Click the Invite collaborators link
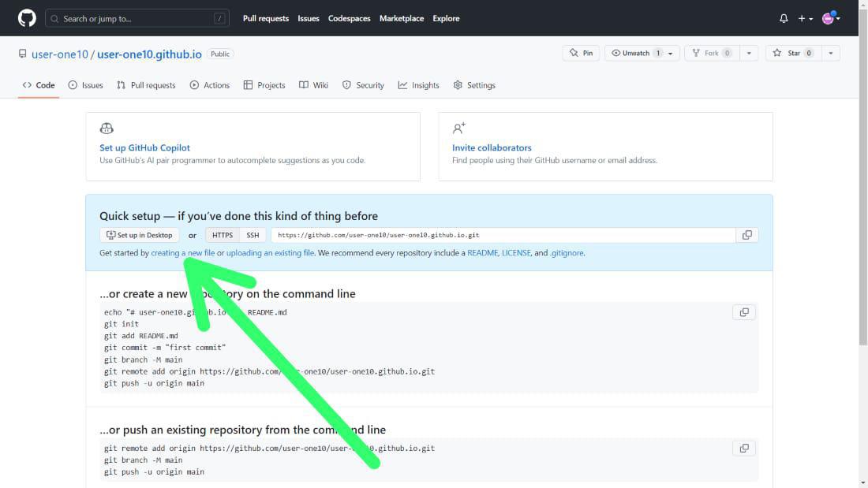 click(492, 147)
